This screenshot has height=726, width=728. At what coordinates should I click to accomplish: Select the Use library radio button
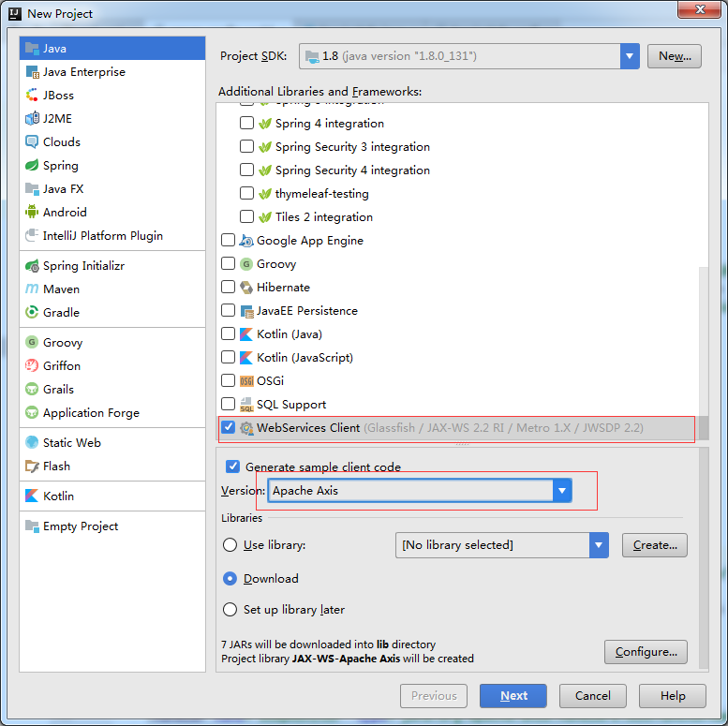click(x=230, y=545)
